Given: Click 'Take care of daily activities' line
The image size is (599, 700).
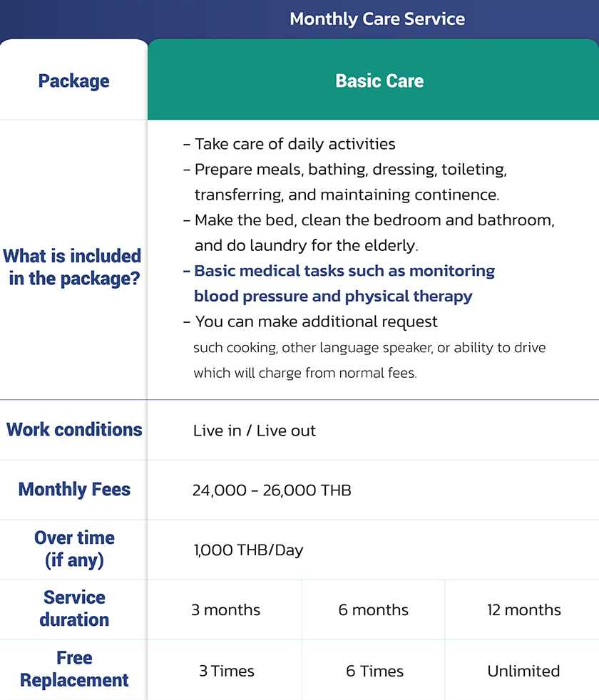Looking at the screenshot, I should (x=295, y=144).
